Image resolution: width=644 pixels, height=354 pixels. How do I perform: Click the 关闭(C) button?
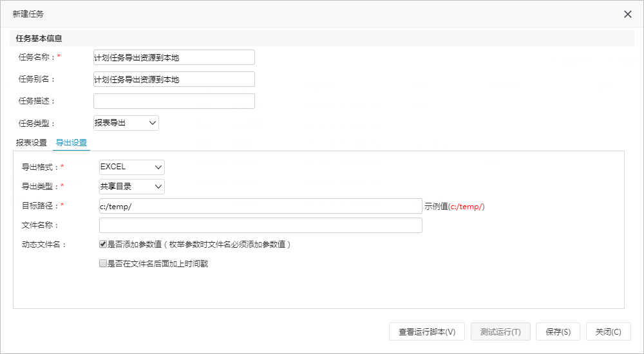pos(609,331)
